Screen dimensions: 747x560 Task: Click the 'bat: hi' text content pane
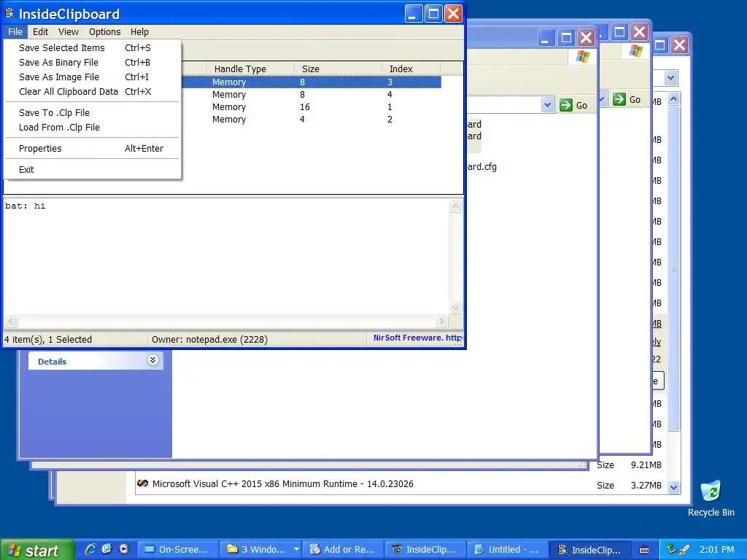click(226, 257)
